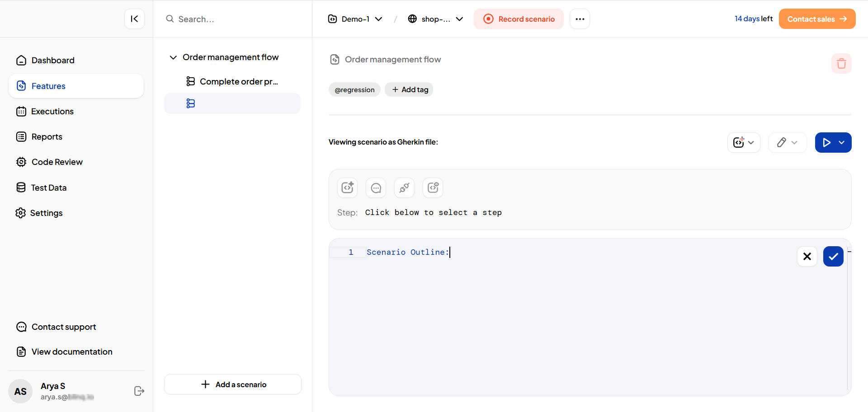868x412 pixels.
Task: Open the run options dropdown arrow
Action: [x=842, y=143]
